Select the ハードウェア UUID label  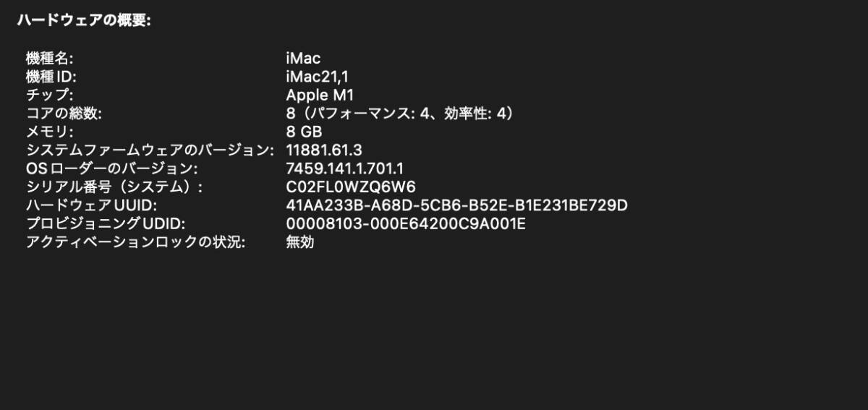[x=92, y=206]
